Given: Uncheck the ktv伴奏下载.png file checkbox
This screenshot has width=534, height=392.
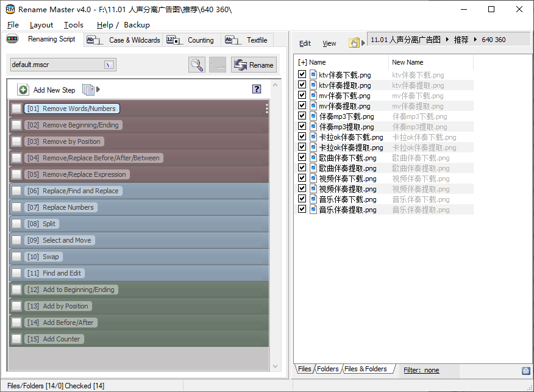Looking at the screenshot, I should click(302, 75).
